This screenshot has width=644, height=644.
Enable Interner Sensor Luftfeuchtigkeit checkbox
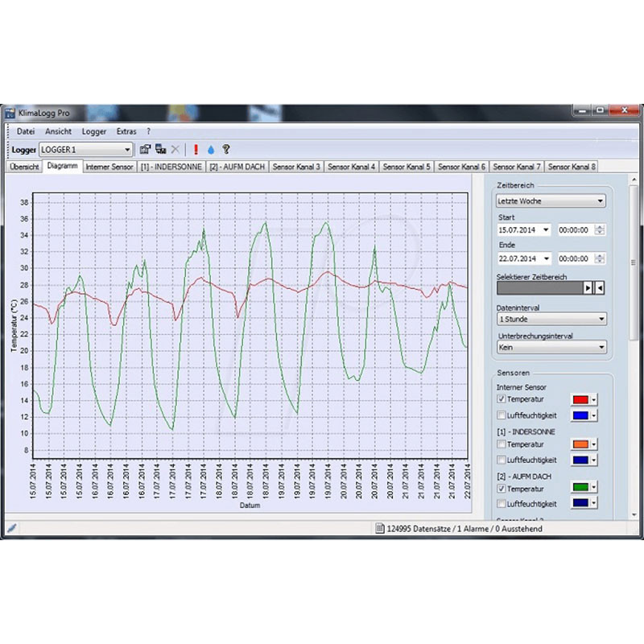coord(501,415)
